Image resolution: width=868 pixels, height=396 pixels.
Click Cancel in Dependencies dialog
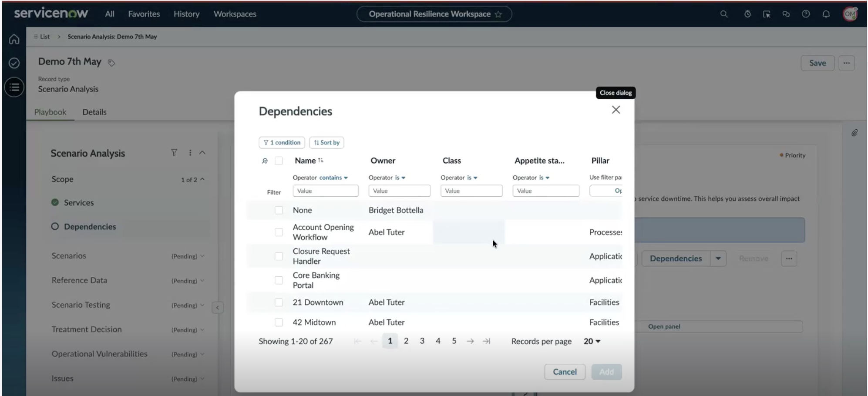tap(565, 372)
